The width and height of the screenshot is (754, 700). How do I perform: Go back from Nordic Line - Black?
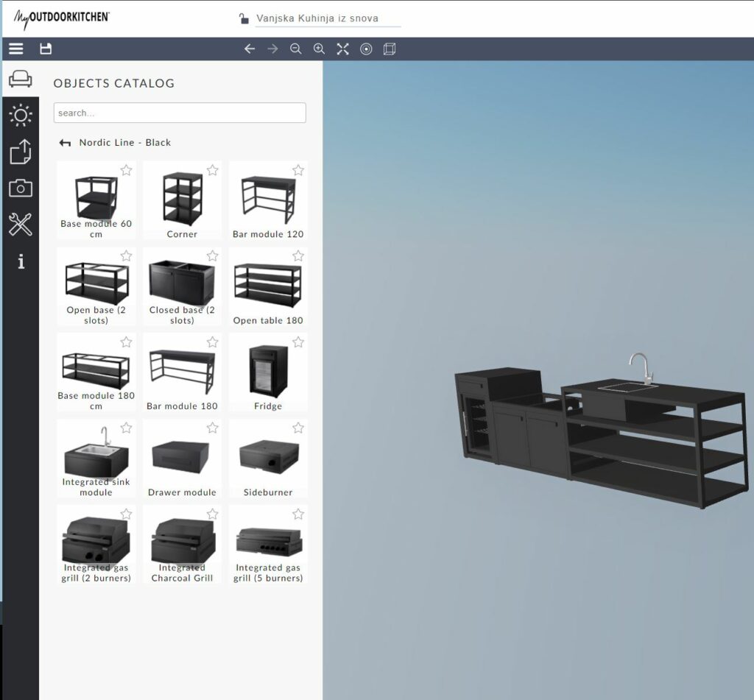click(x=65, y=143)
